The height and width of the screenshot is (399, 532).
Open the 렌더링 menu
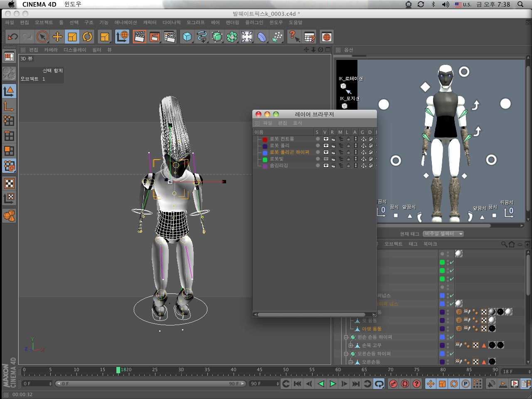[232, 22]
